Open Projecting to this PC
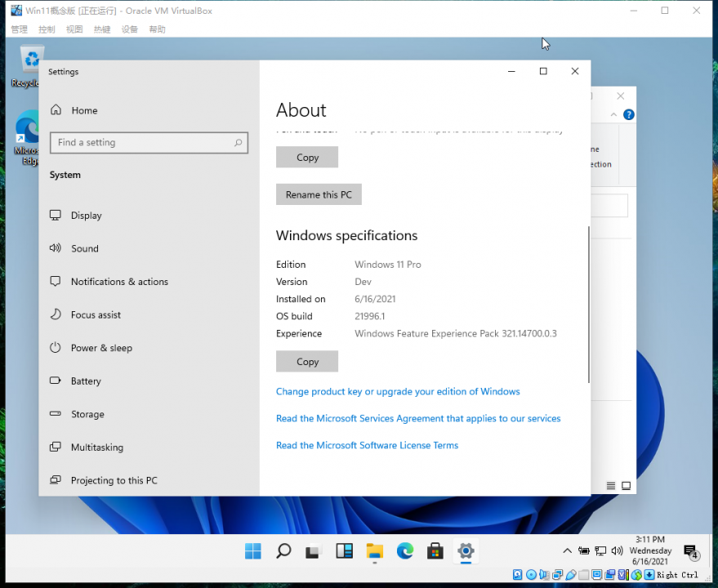The height and width of the screenshot is (588, 718). [x=103, y=480]
